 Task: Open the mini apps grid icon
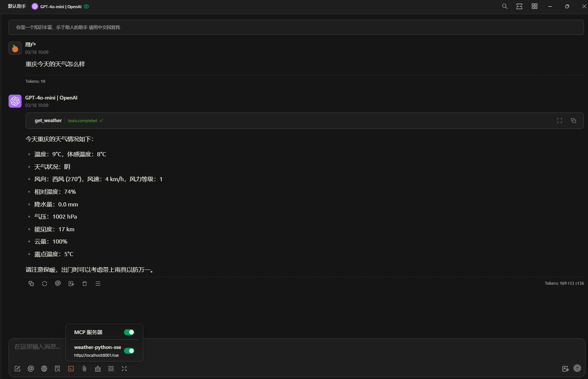[x=535, y=6]
